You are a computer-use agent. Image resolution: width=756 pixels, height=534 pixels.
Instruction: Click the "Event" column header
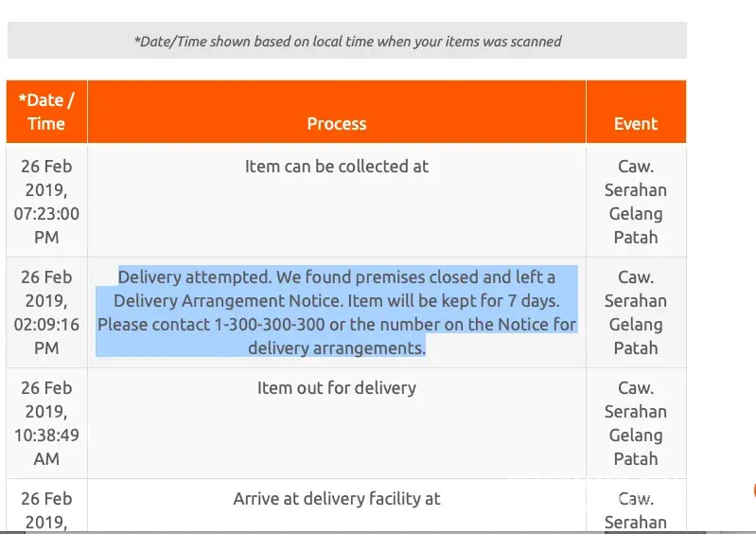[x=636, y=124]
